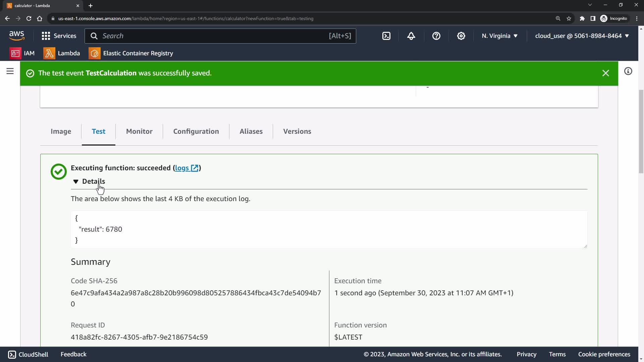Switch to the Configuration tab
This screenshot has height=362, width=644.
(x=196, y=131)
